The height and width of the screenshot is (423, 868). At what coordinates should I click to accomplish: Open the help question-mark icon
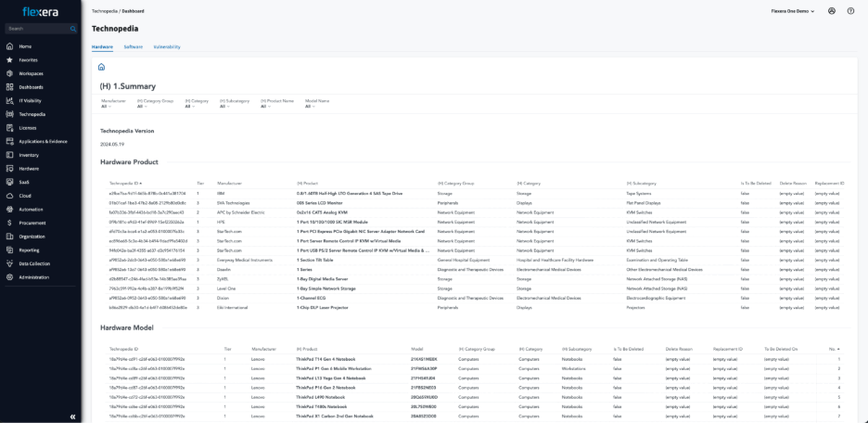click(850, 10)
